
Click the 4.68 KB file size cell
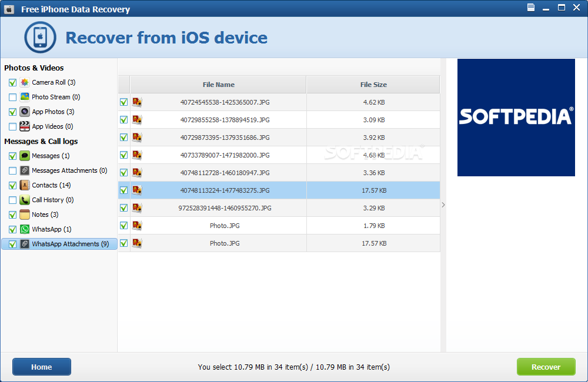[x=373, y=155]
